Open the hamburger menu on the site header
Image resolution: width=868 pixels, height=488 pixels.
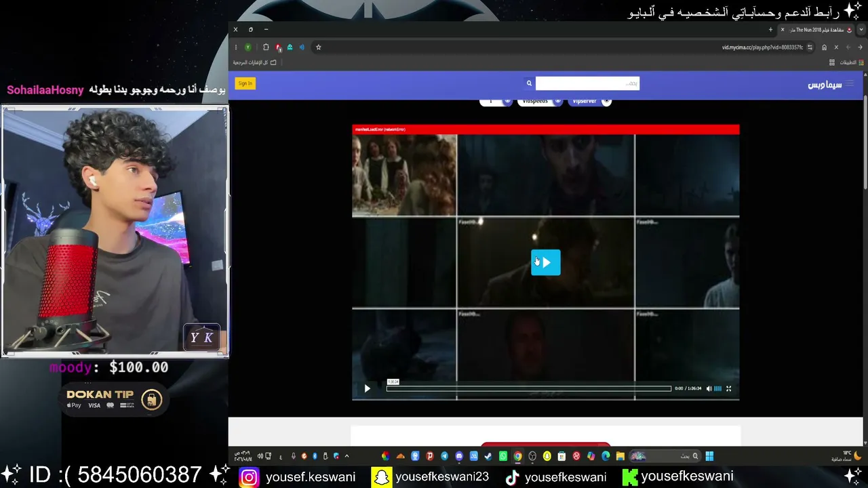(x=849, y=84)
